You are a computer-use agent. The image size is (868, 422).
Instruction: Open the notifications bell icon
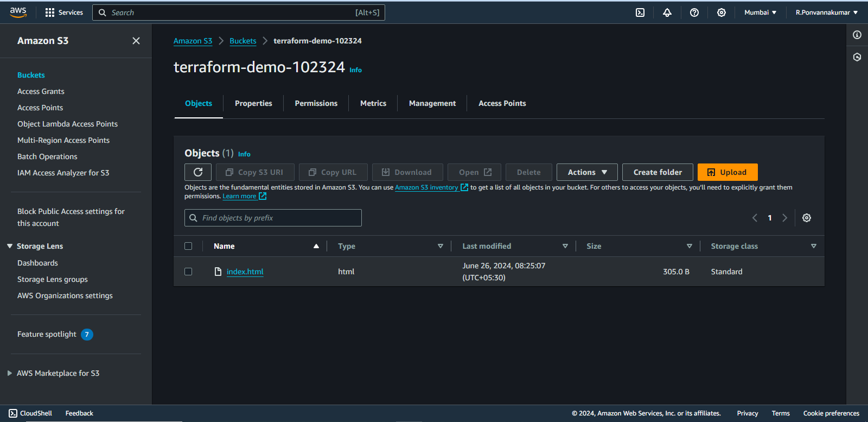pos(667,12)
